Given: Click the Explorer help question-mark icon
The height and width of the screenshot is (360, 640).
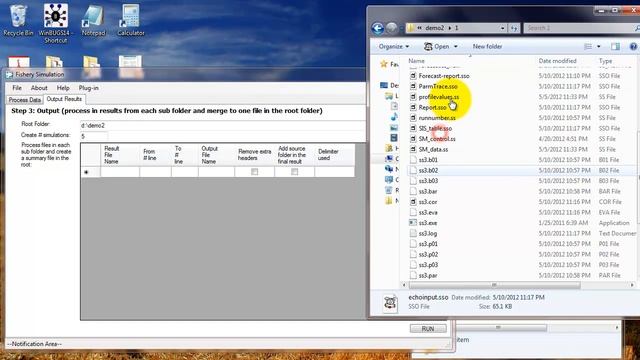Looking at the screenshot, I should [x=633, y=47].
